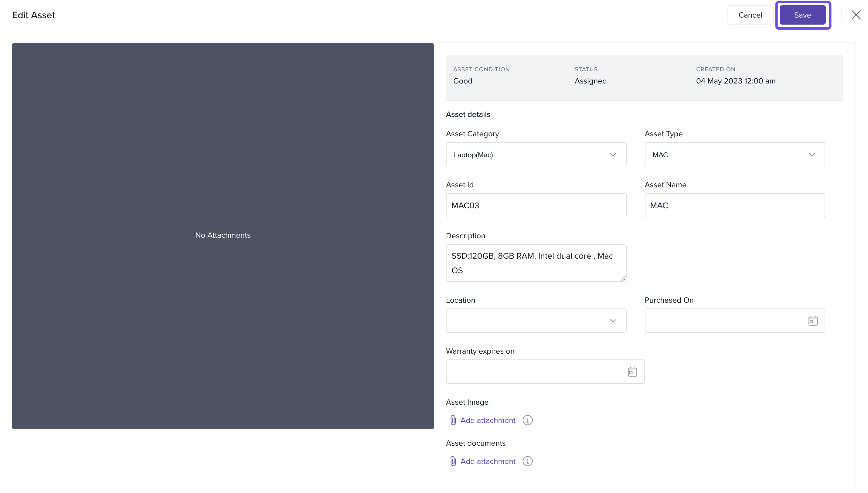Show info tooltip for Asset Image attachment

[527, 420]
